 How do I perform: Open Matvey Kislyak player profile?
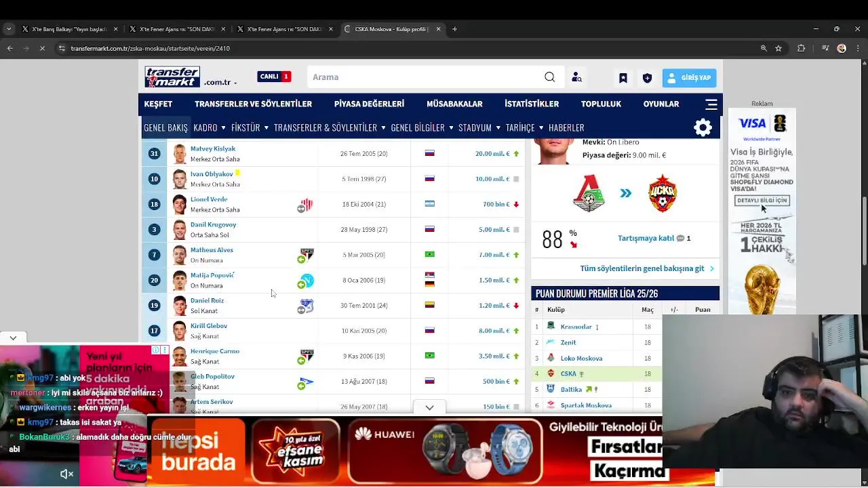pyautogui.click(x=213, y=148)
